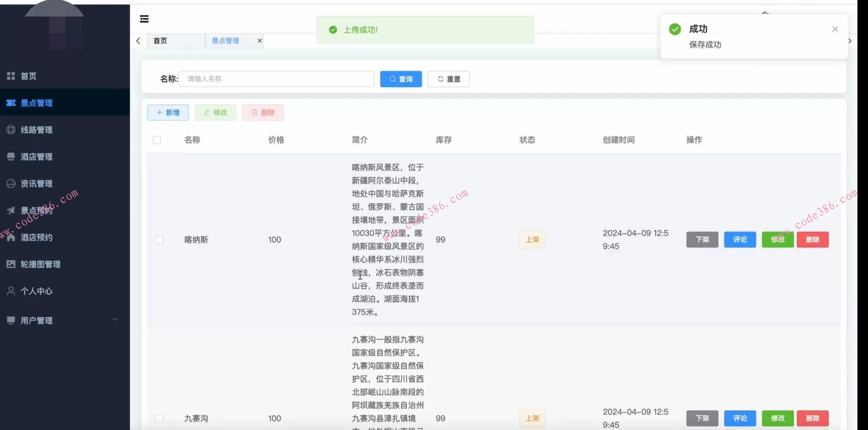Expand the 用户管理 menu chevron
Viewport: 868px width, 430px height.
(x=115, y=319)
